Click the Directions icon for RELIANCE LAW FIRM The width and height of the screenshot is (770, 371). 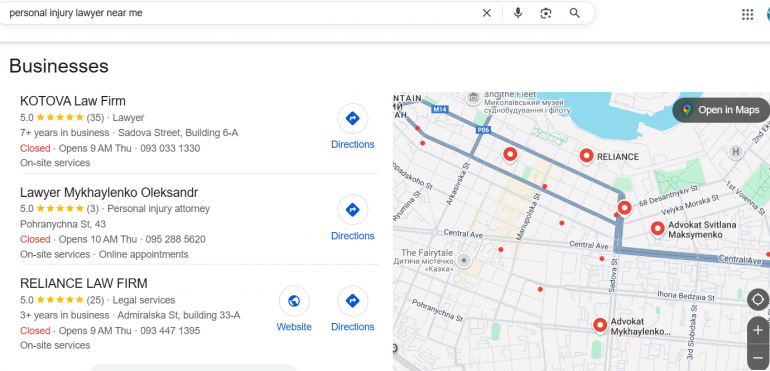[353, 301]
